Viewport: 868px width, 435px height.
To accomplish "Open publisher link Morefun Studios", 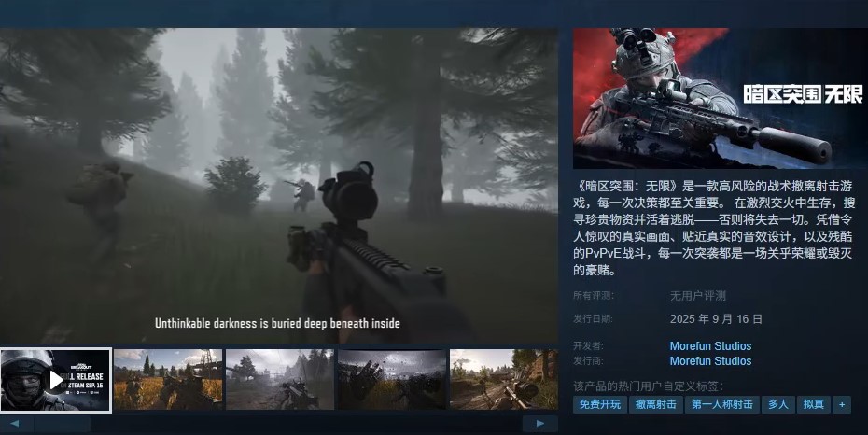I will [710, 361].
